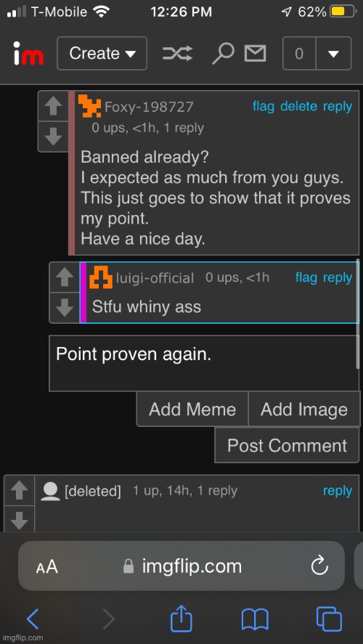363x644 pixels.
Task: Select the Add Meme button
Action: point(192,409)
